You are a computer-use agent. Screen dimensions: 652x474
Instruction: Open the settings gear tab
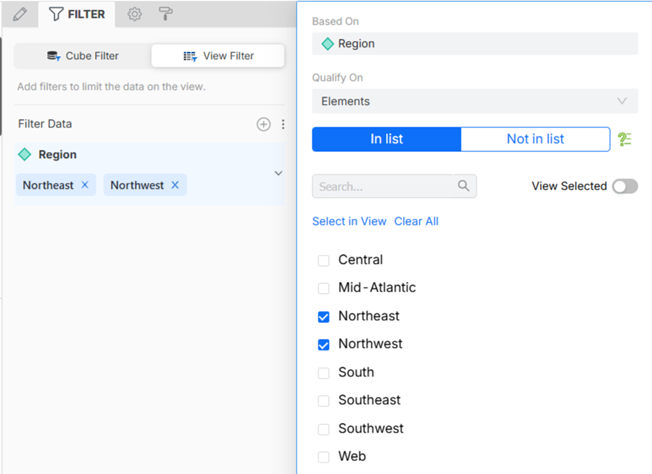(135, 15)
